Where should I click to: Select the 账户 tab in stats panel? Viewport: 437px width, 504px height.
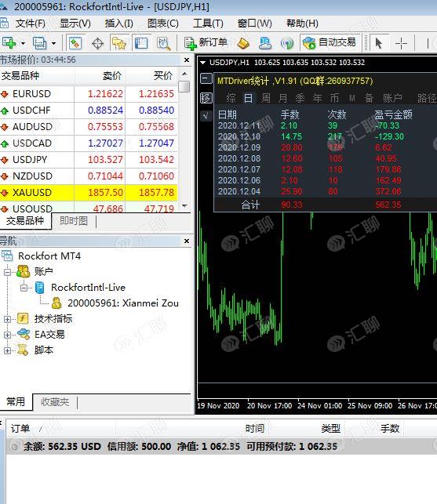[x=392, y=98]
